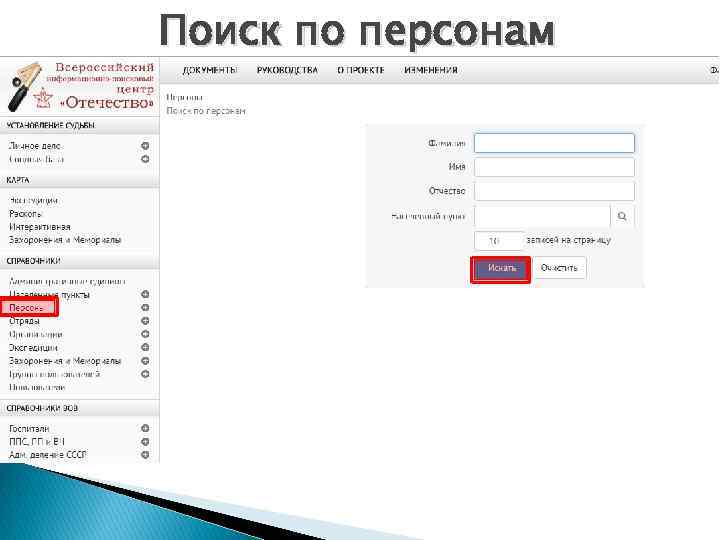Focus the Населенный пункт input field
Screen dimensions: 720x540
coord(542,216)
